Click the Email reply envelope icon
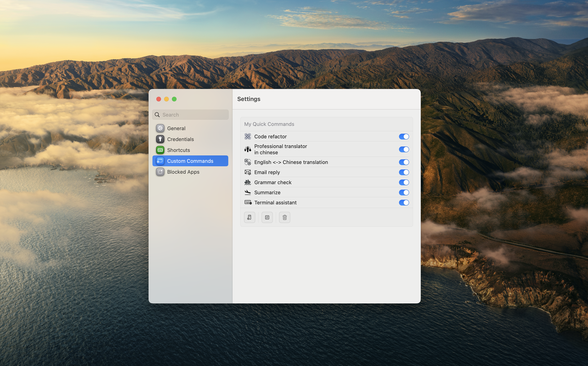This screenshot has width=588, height=366. (x=247, y=172)
